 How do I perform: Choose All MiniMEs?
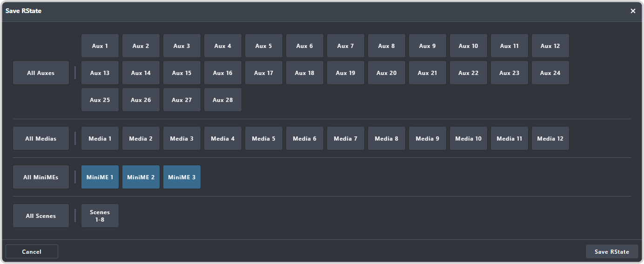tap(41, 177)
